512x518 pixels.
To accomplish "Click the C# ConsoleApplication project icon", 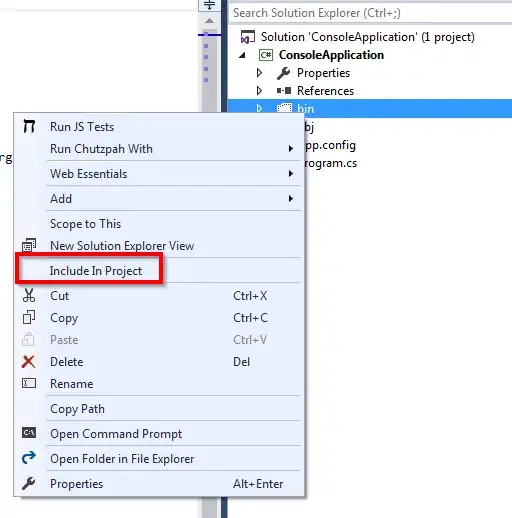I will pos(266,55).
